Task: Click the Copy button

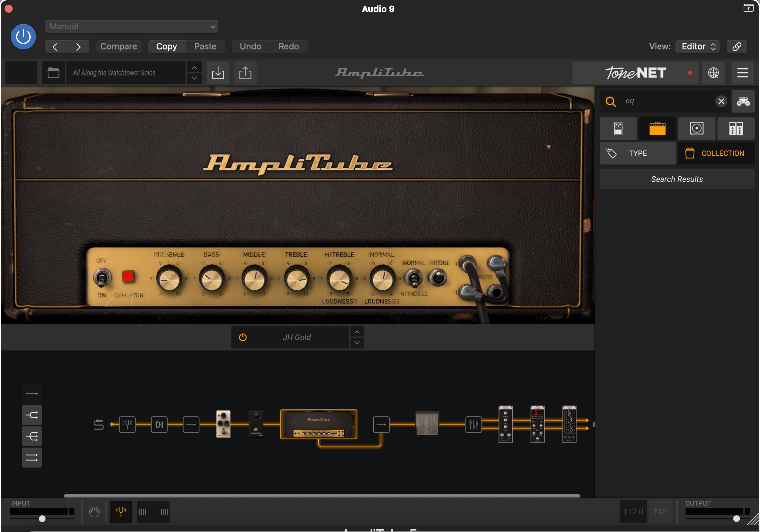Action: 167,47
